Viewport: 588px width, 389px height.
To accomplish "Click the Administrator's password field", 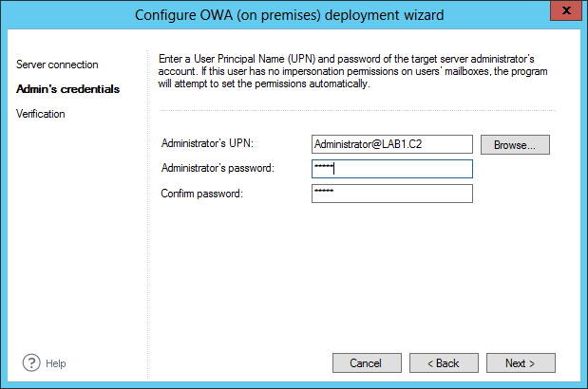I will (x=392, y=169).
